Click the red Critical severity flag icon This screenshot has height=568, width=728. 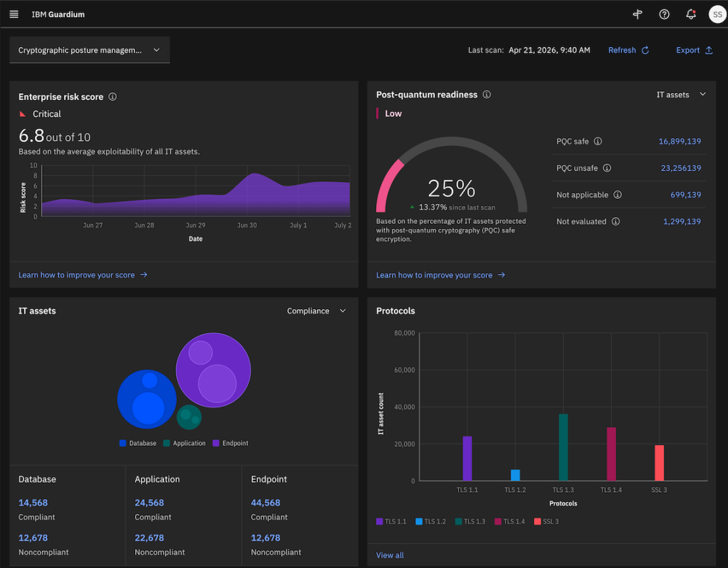[x=23, y=114]
